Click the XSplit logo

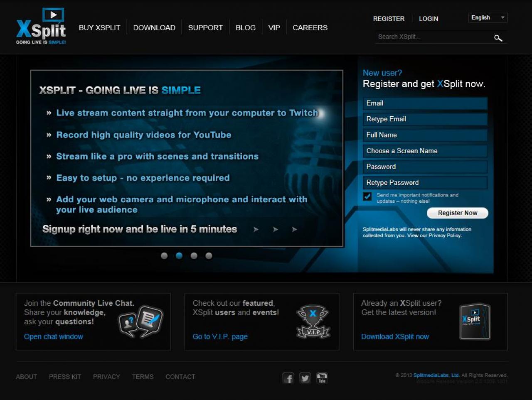click(41, 26)
